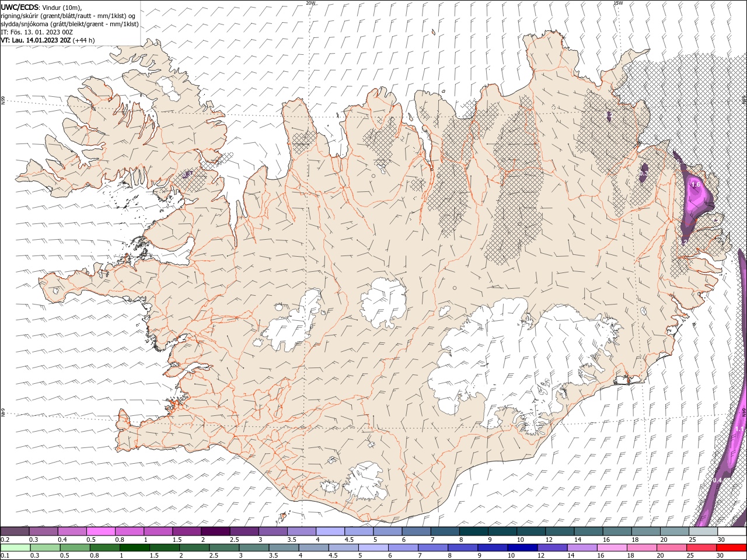Click the pale pink 16 swatch in the rain legend
Viewport: 747px width, 560px height.
coord(612,548)
